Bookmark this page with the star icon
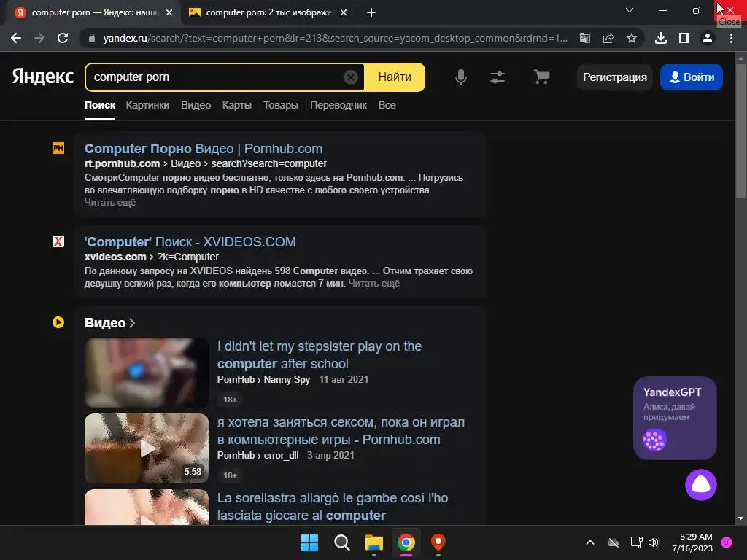Image resolution: width=747 pixels, height=560 pixels. pos(632,38)
